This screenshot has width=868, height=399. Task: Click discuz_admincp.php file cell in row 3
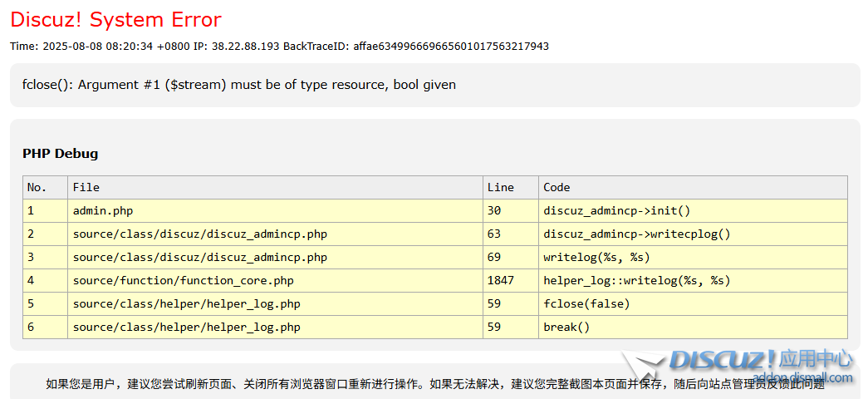tap(275, 257)
